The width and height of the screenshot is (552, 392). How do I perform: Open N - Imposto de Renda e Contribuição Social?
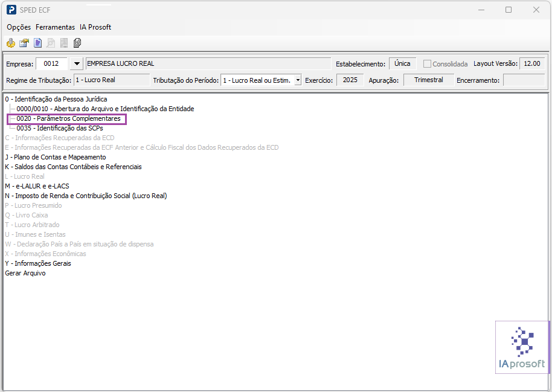click(86, 196)
